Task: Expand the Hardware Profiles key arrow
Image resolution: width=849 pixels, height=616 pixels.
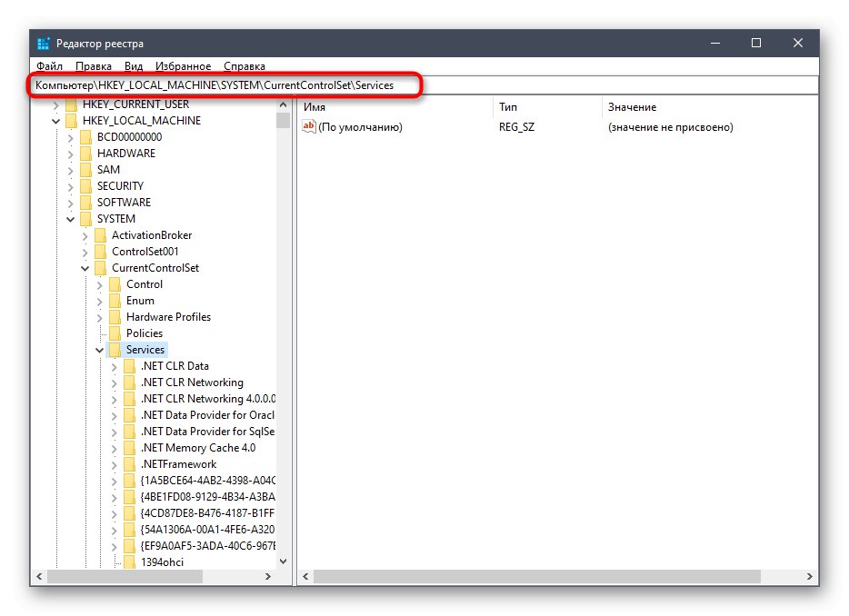Action: (100, 318)
